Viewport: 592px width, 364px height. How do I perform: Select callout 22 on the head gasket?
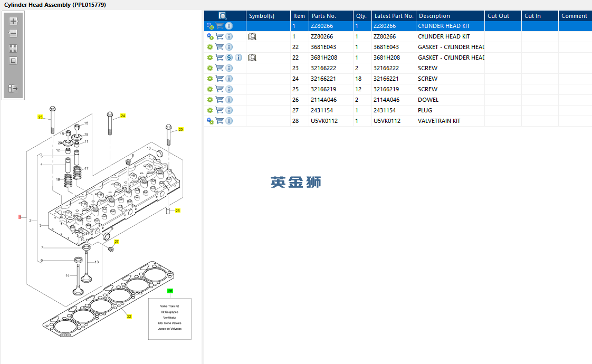[x=129, y=317]
